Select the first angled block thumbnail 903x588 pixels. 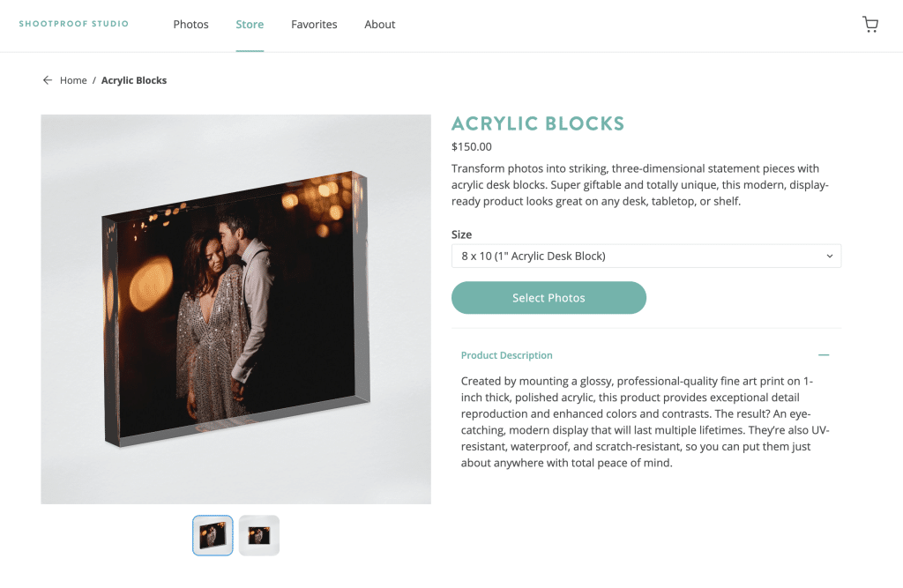(213, 536)
